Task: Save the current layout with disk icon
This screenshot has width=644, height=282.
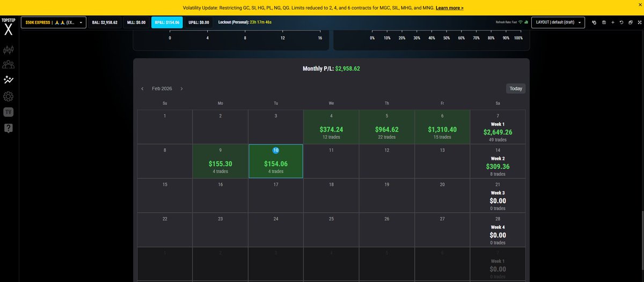Action: [604, 23]
